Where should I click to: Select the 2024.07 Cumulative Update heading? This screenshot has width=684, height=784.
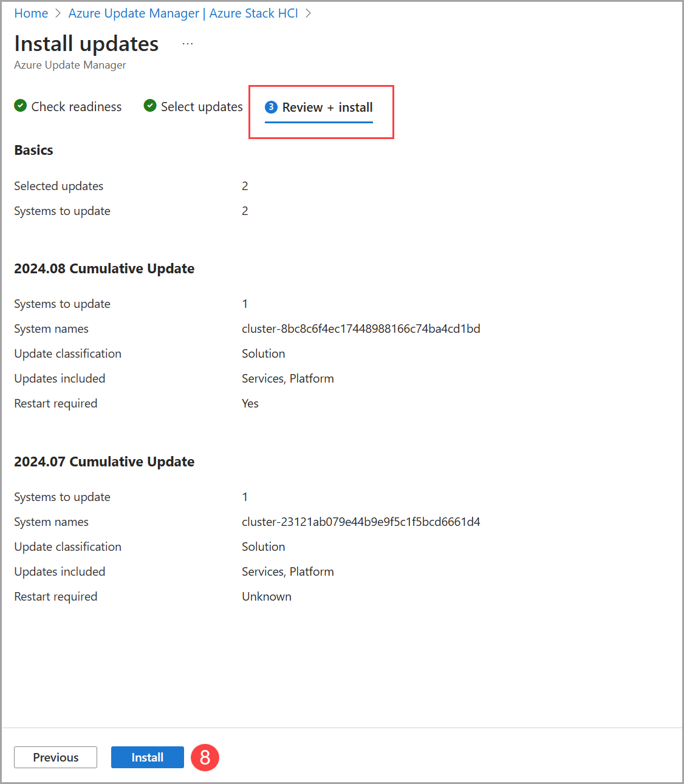[x=104, y=461]
